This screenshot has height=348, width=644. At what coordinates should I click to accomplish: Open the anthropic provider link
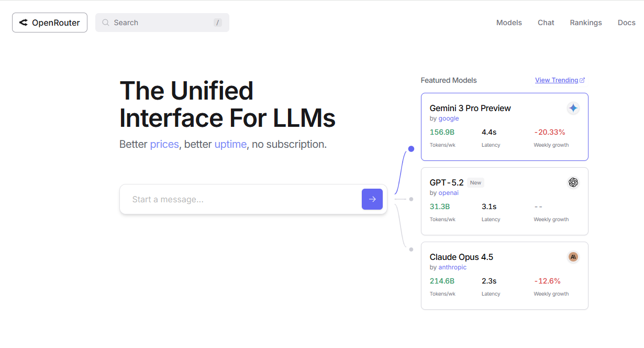[452, 267]
